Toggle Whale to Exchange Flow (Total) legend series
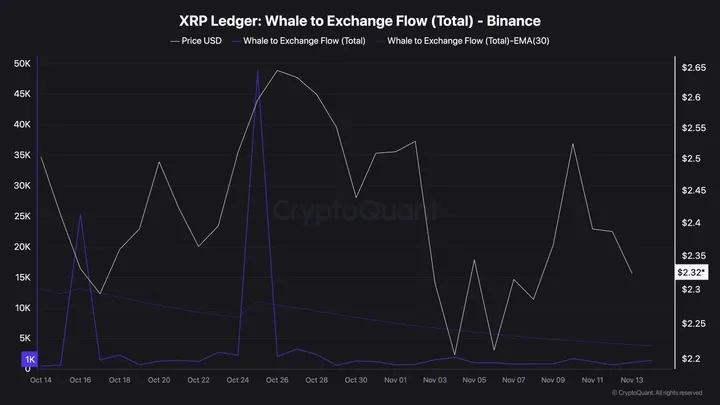 click(x=305, y=41)
